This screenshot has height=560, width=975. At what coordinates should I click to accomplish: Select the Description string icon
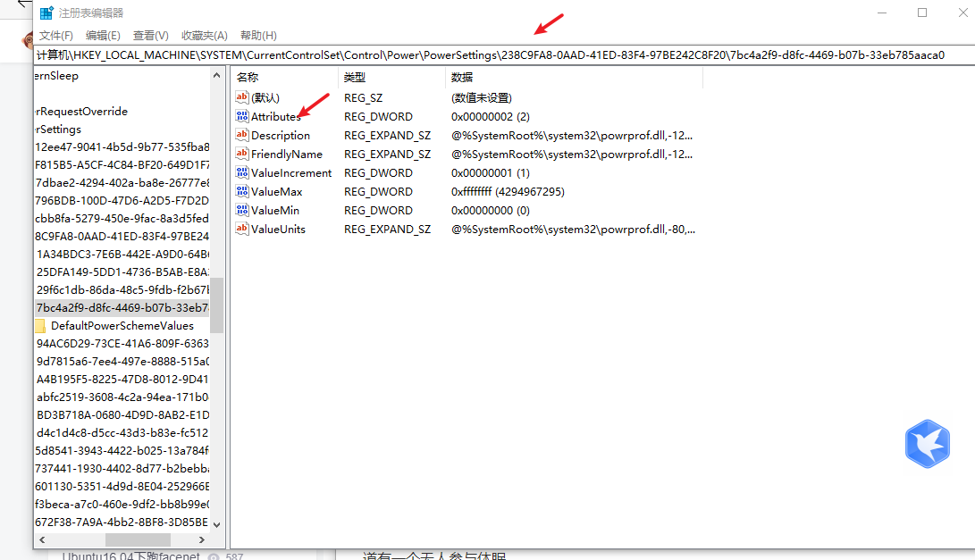tap(242, 134)
